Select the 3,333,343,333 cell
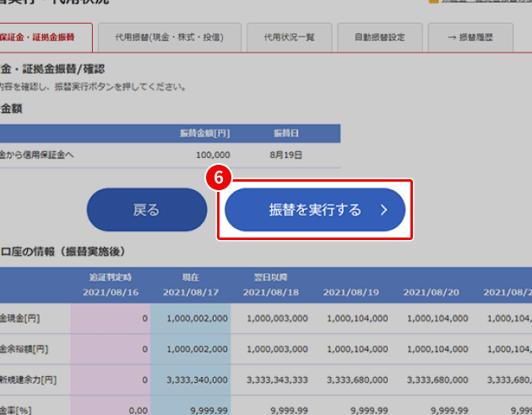This screenshot has width=532, height=415. click(x=277, y=380)
